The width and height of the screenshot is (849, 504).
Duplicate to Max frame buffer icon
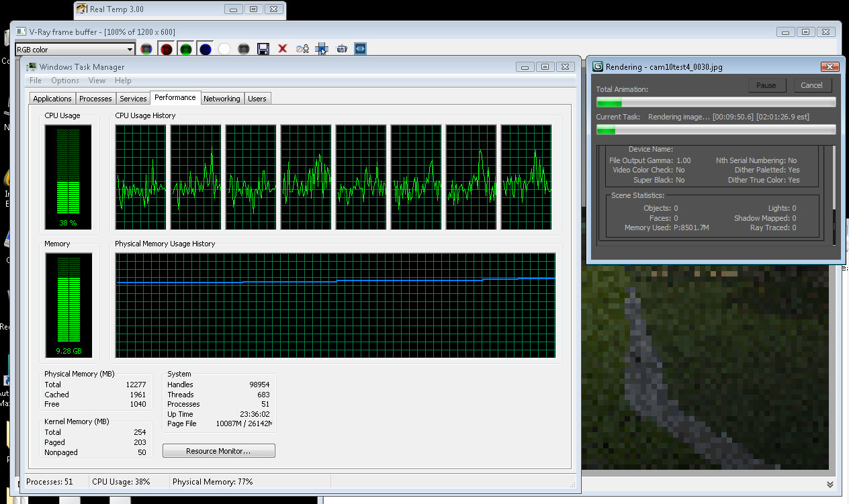[x=302, y=49]
